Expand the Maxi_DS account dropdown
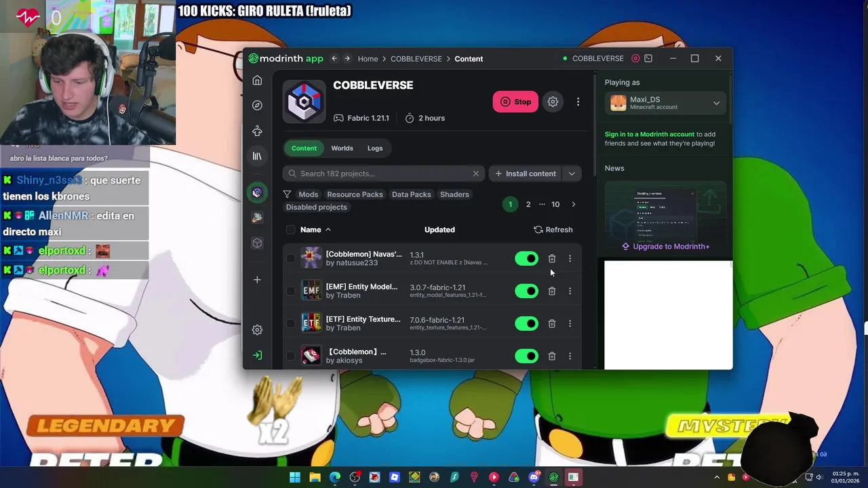The image size is (868, 488). [x=716, y=103]
